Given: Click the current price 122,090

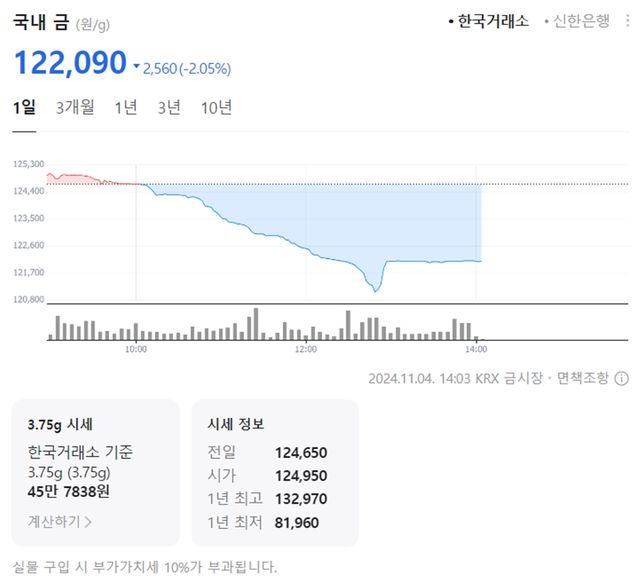Looking at the screenshot, I should click(x=70, y=64).
